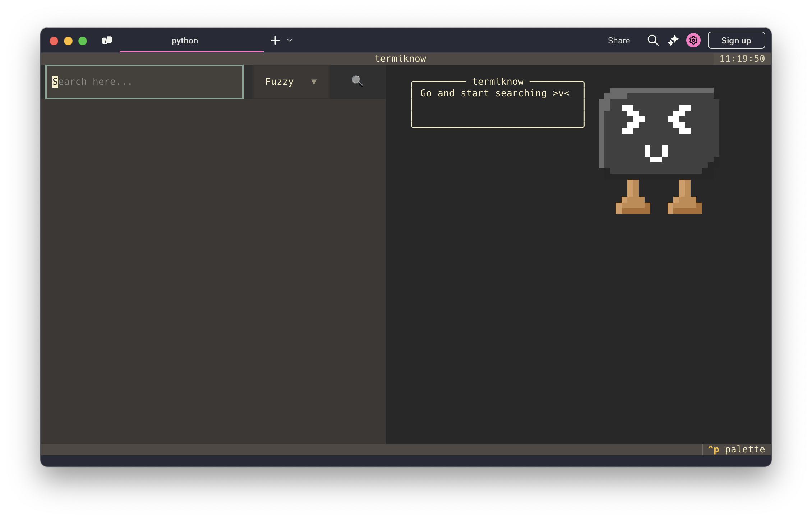This screenshot has height=520, width=812.
Task: Open the tab overview panes icon
Action: [107, 40]
